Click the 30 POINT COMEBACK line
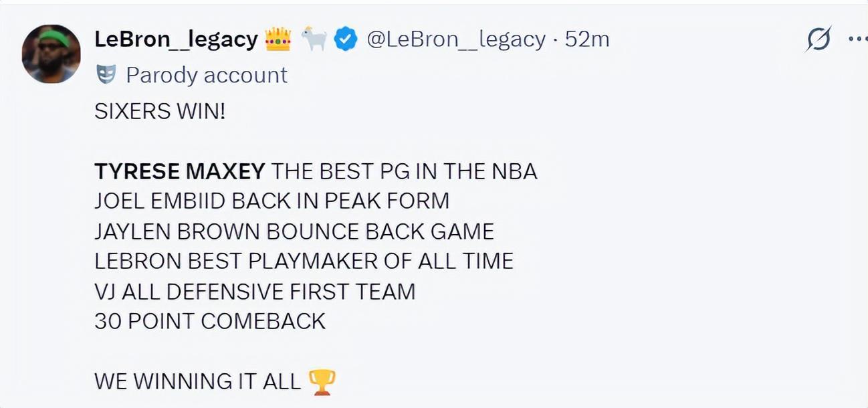 pyautogui.click(x=210, y=321)
